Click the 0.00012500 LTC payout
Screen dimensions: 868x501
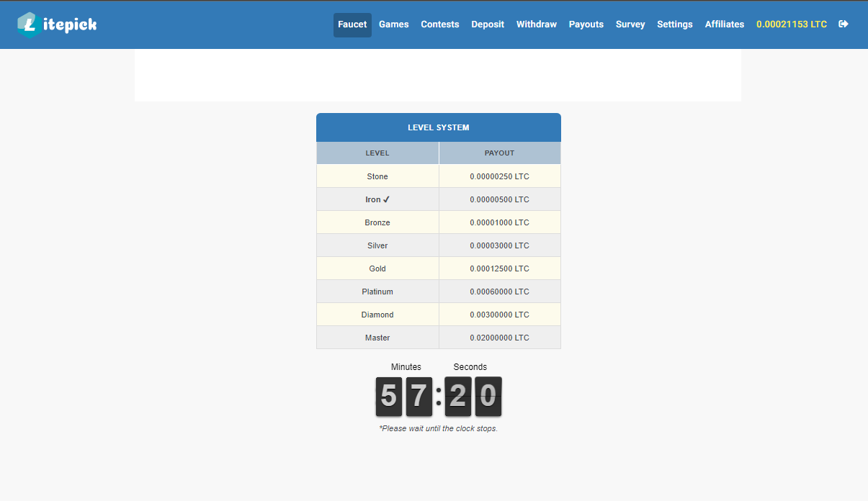500,268
